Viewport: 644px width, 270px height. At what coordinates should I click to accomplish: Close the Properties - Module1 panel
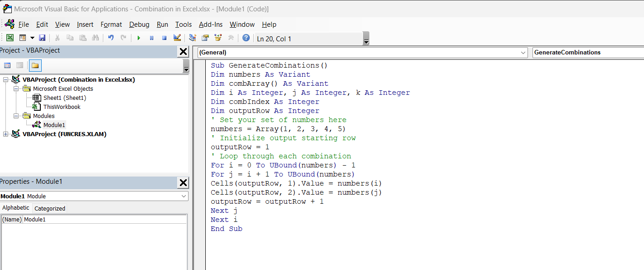tap(183, 183)
